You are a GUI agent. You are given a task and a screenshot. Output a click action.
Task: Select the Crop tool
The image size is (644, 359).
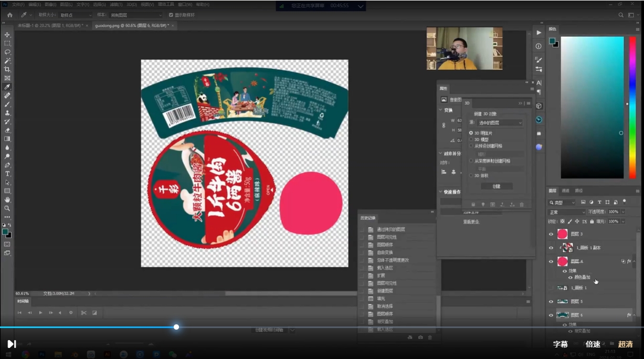tap(7, 69)
